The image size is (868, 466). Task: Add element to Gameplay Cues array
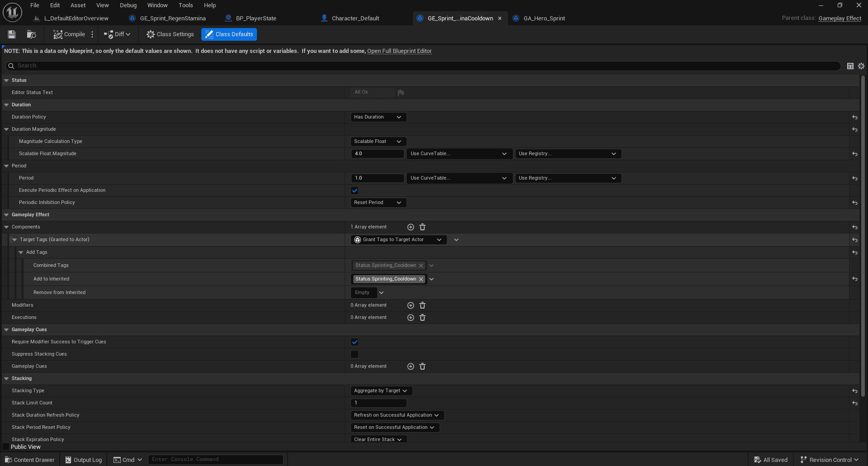[x=411, y=366]
